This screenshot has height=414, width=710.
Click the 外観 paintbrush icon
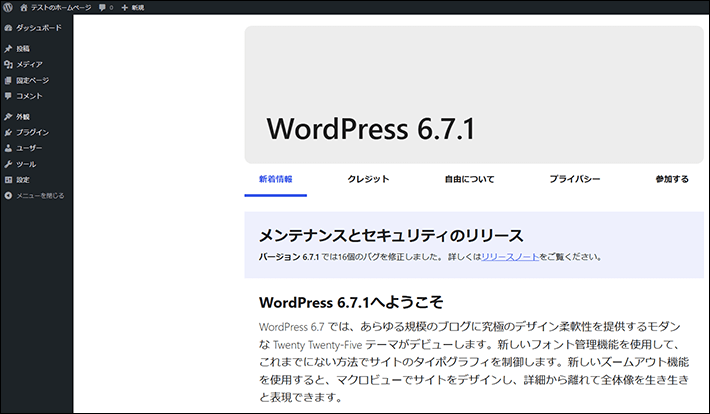click(x=8, y=116)
